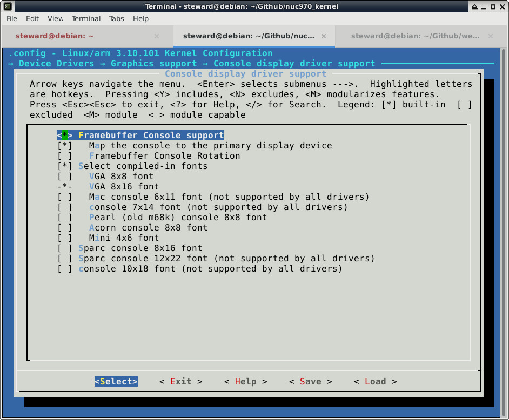This screenshot has height=420, width=509.
Task: Click the < Load > button
Action: tap(375, 382)
